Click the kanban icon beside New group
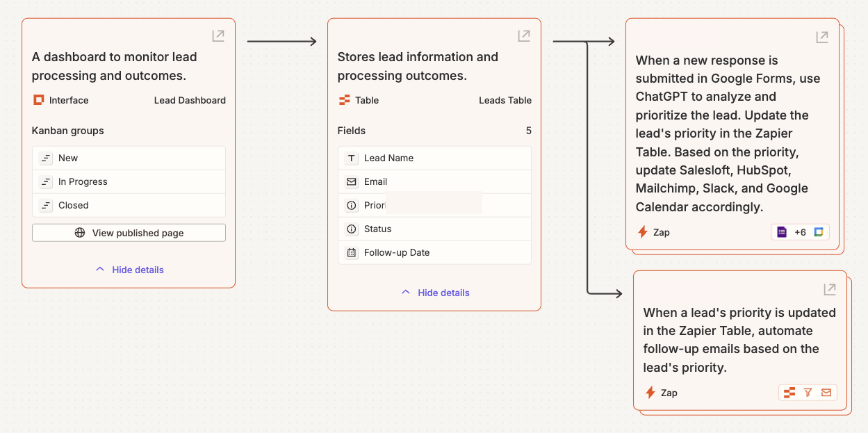Screen dimensions: 868x433 pyautogui.click(x=45, y=158)
